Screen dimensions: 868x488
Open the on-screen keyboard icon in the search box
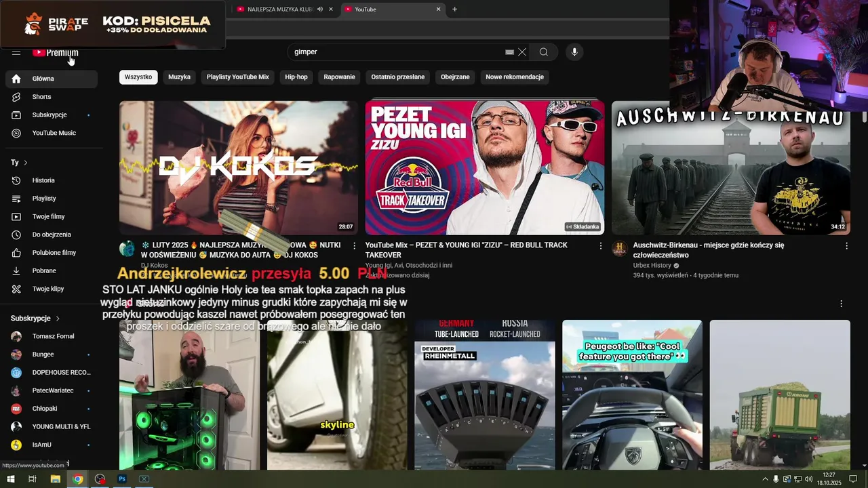(509, 52)
